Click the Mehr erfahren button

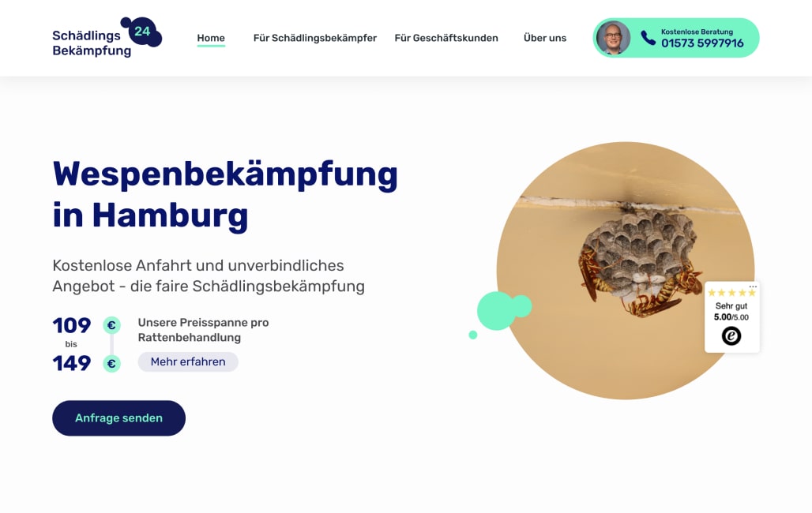pyautogui.click(x=188, y=361)
